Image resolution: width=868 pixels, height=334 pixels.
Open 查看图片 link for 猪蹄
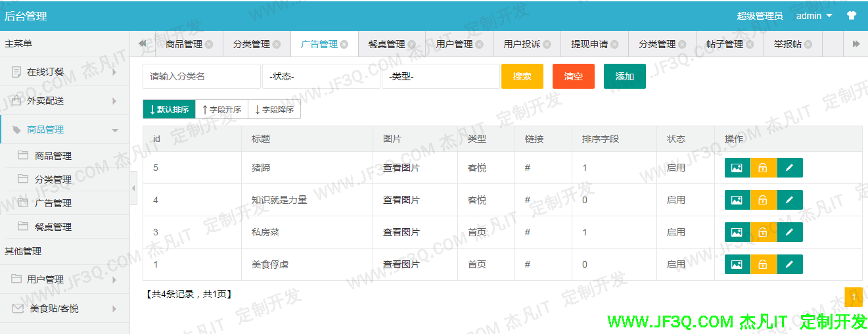coord(401,168)
